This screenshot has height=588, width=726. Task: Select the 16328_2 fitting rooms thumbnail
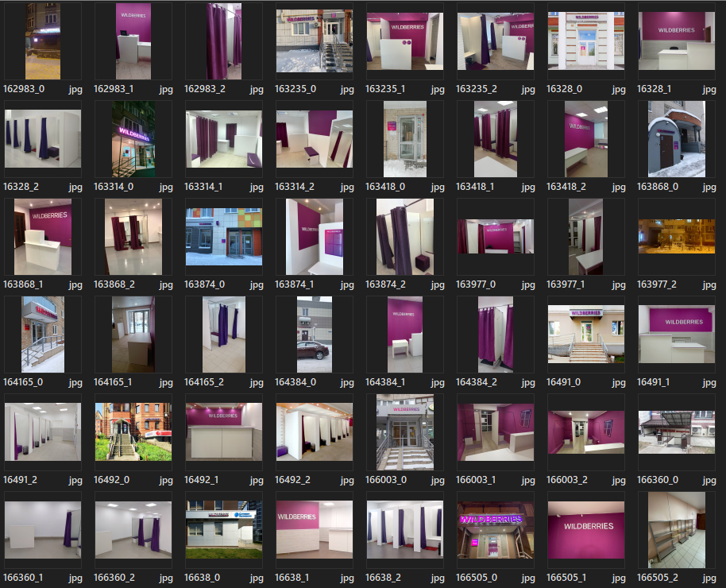43,139
